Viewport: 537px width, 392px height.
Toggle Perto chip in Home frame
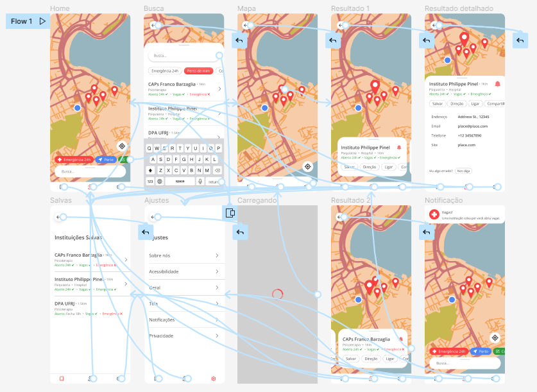106,160
